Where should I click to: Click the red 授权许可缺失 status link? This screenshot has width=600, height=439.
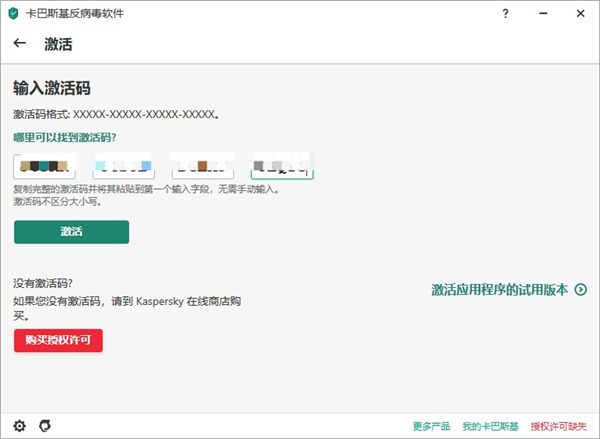tap(559, 426)
